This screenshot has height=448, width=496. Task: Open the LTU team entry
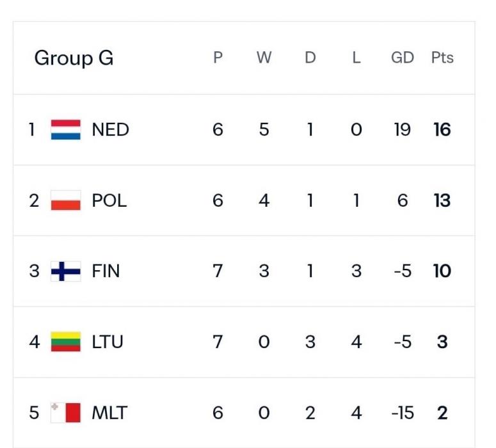[x=108, y=342]
